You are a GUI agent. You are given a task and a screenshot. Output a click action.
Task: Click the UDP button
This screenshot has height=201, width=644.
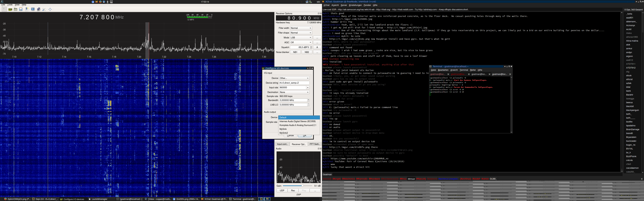(282, 190)
